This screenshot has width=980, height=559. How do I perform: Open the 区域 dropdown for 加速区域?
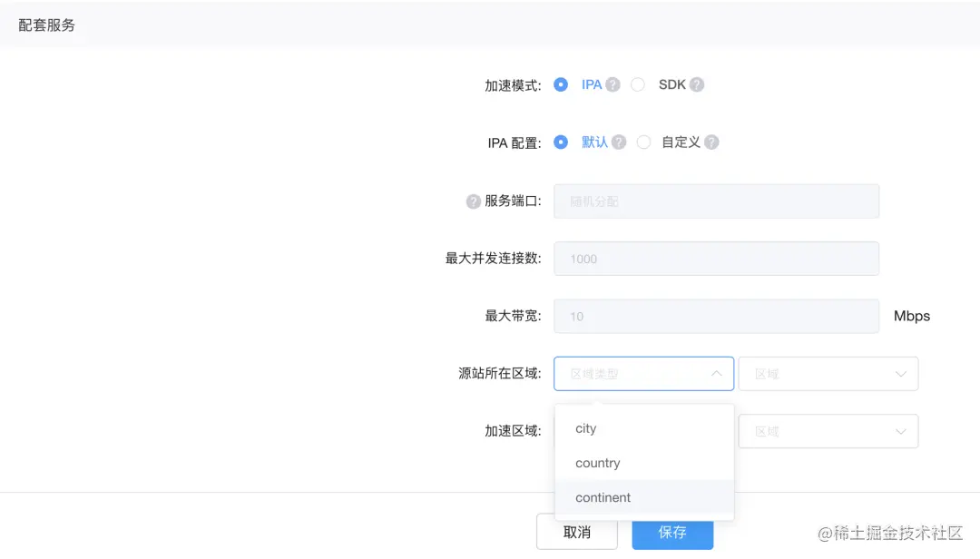click(x=828, y=431)
